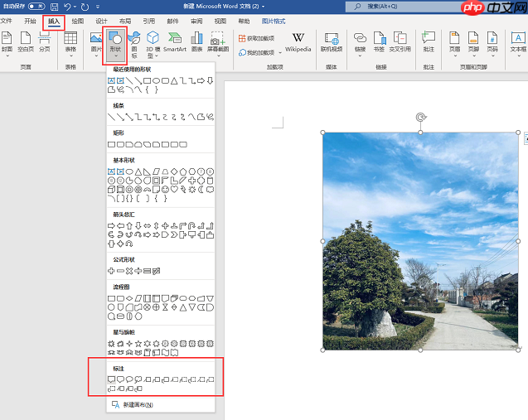Insert a 书签 bookmark
528x420 pixels.
[379, 42]
